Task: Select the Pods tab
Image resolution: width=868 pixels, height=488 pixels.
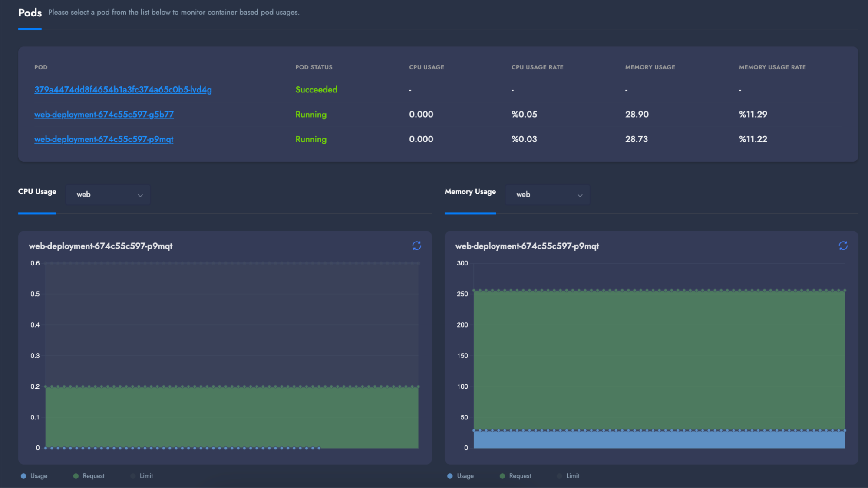Action: point(30,13)
